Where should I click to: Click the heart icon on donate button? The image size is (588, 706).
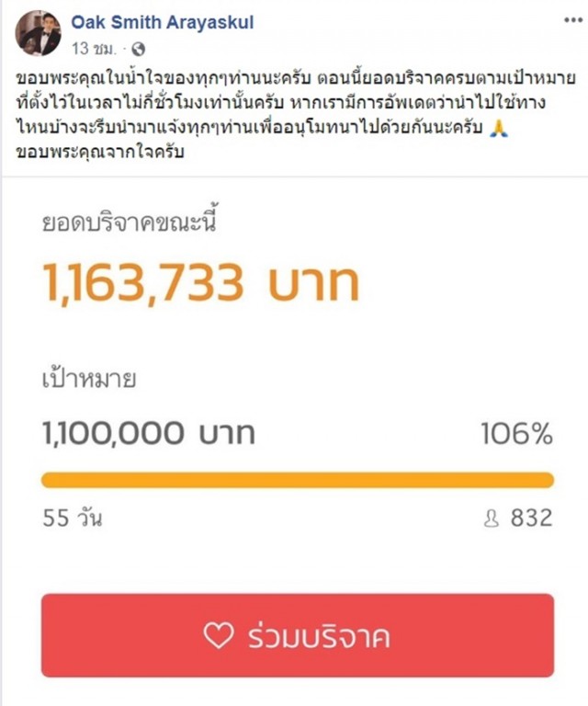coord(218,635)
